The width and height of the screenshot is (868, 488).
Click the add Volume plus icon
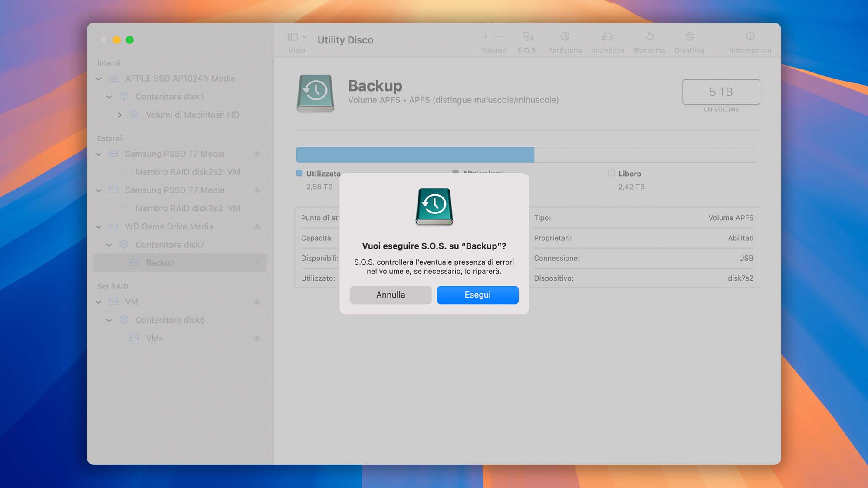point(486,36)
